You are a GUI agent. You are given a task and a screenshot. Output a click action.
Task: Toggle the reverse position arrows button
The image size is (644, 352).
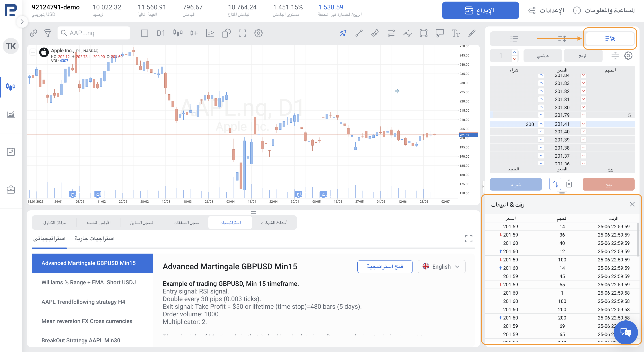[555, 184]
